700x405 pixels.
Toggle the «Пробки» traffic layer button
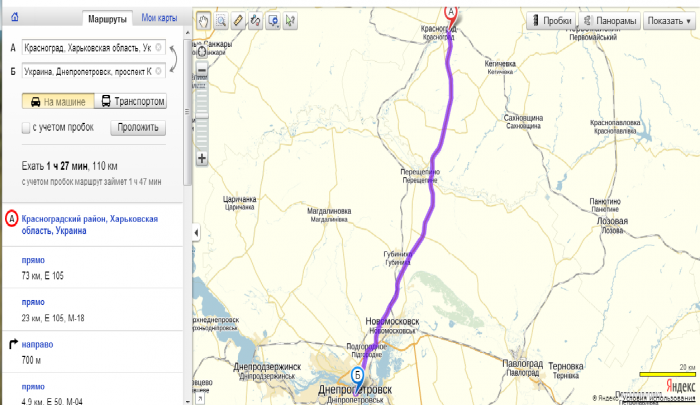(x=553, y=20)
